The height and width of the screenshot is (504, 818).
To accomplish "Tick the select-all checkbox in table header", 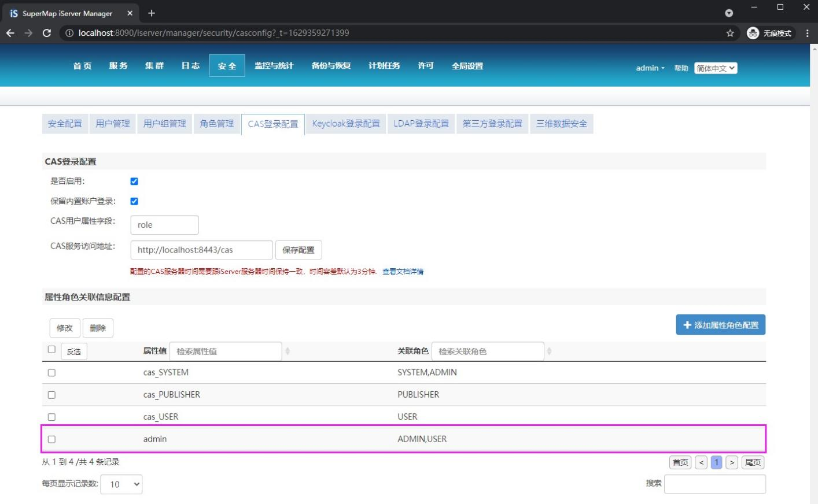I will coord(51,349).
